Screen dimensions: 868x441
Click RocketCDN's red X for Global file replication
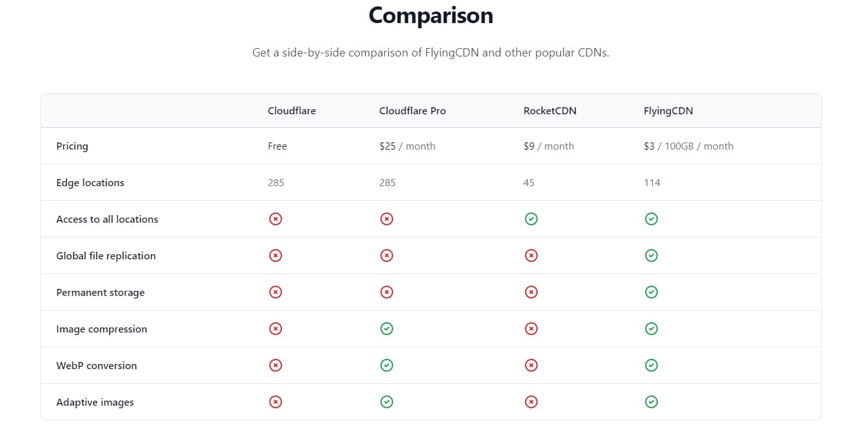point(531,255)
